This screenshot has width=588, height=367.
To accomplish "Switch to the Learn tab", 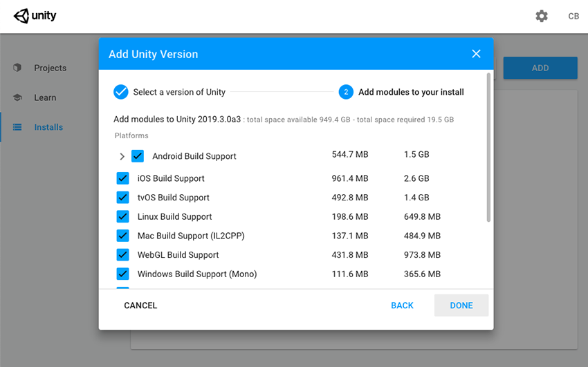I will pos(45,97).
